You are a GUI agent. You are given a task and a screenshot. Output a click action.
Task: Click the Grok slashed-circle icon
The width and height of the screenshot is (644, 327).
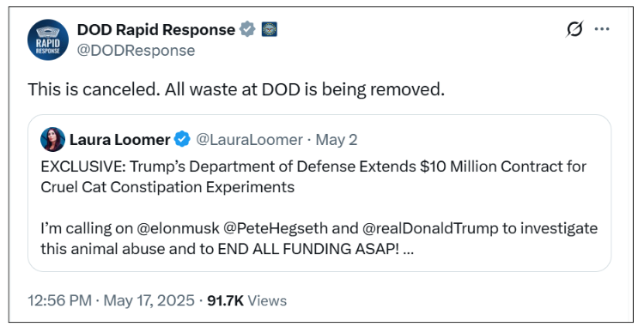click(x=574, y=29)
